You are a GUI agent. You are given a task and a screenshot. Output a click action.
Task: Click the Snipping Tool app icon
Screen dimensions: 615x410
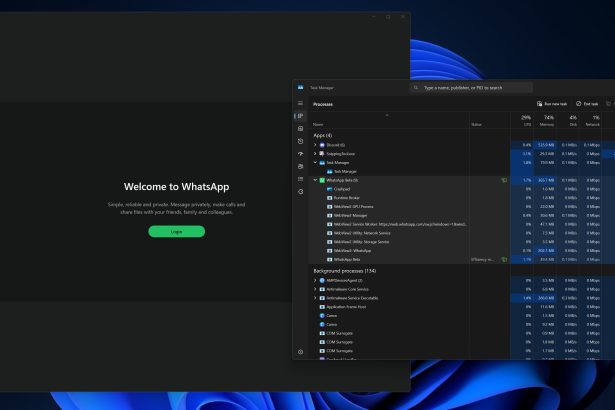coord(322,154)
